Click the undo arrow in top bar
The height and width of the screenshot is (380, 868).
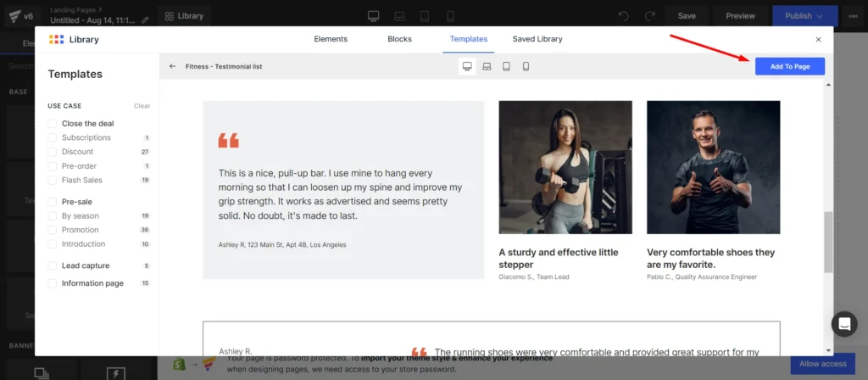[624, 16]
